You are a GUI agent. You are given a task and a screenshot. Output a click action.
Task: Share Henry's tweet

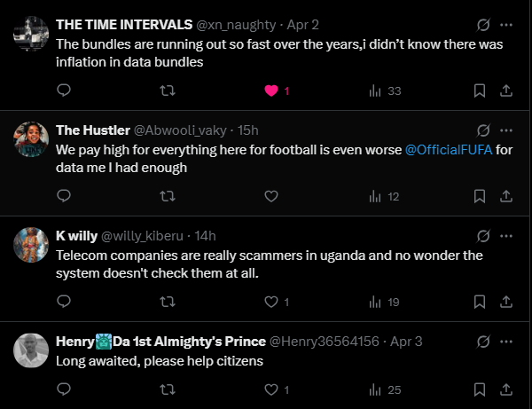(x=505, y=389)
